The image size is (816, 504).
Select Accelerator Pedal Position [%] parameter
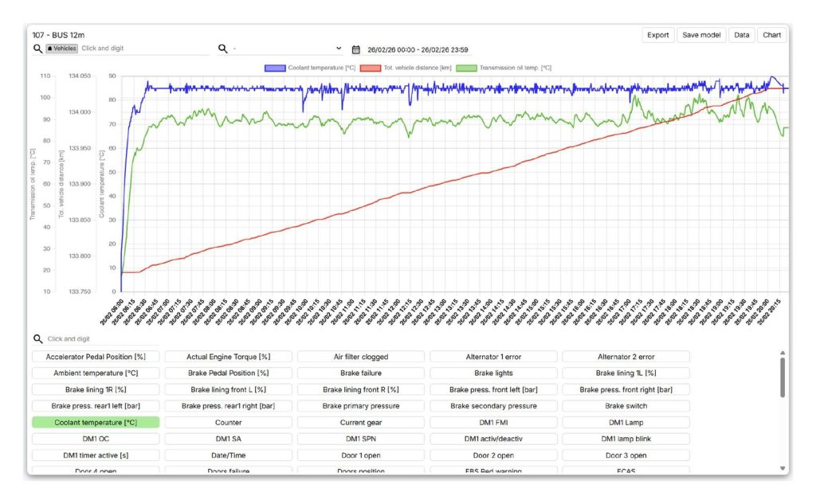point(96,357)
